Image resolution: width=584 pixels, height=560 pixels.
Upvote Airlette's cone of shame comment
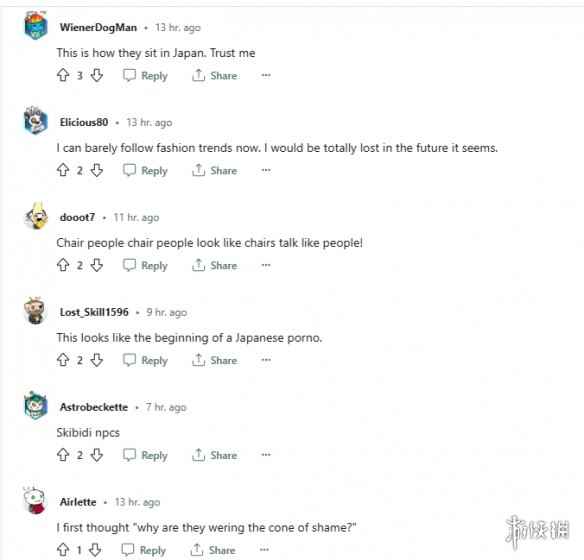pyautogui.click(x=63, y=550)
